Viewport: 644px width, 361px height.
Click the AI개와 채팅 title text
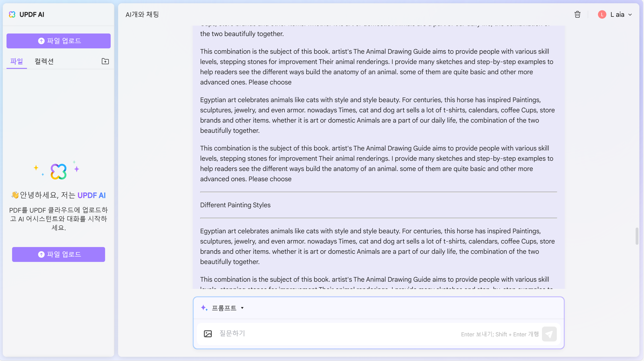coord(142,14)
